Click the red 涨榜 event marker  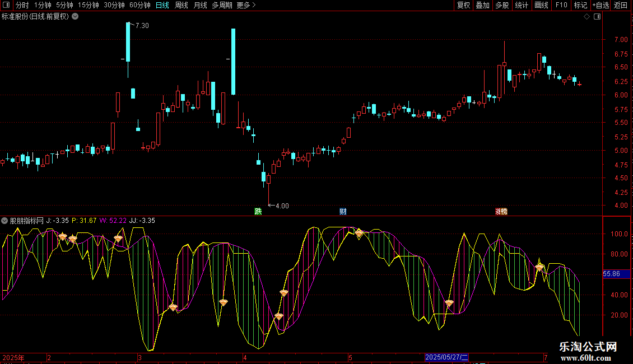click(x=501, y=212)
